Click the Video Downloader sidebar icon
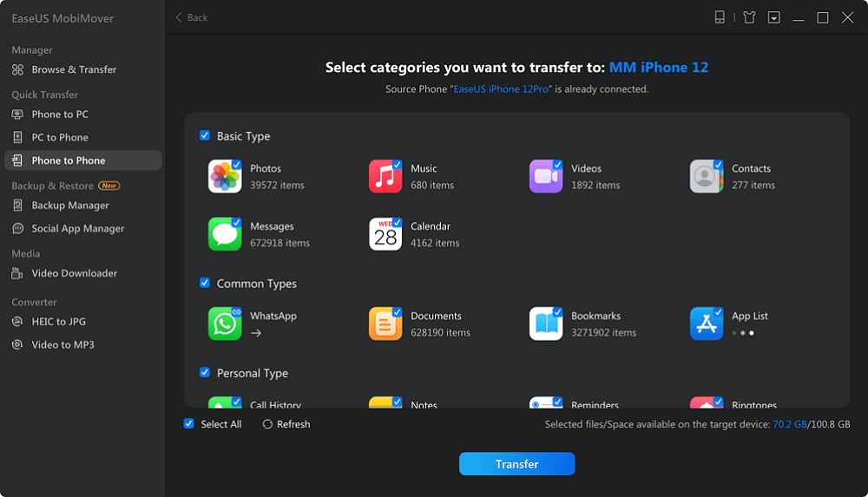Screen dimensions: 868x497 pyautogui.click(x=17, y=273)
